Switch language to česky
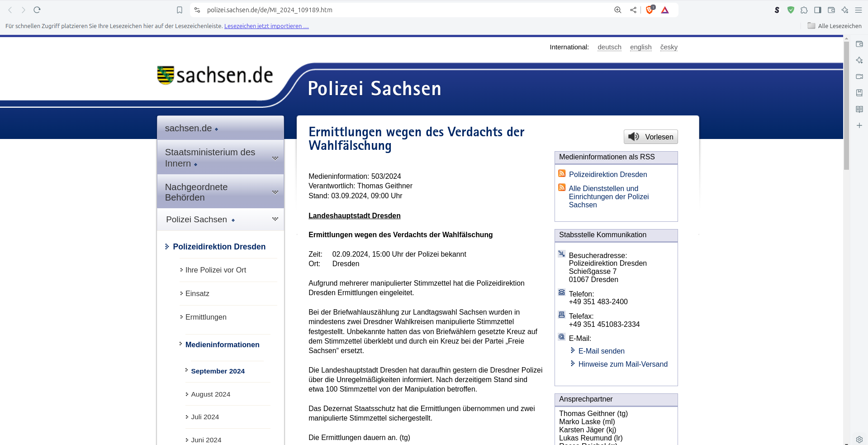The width and height of the screenshot is (868, 445). (x=669, y=47)
